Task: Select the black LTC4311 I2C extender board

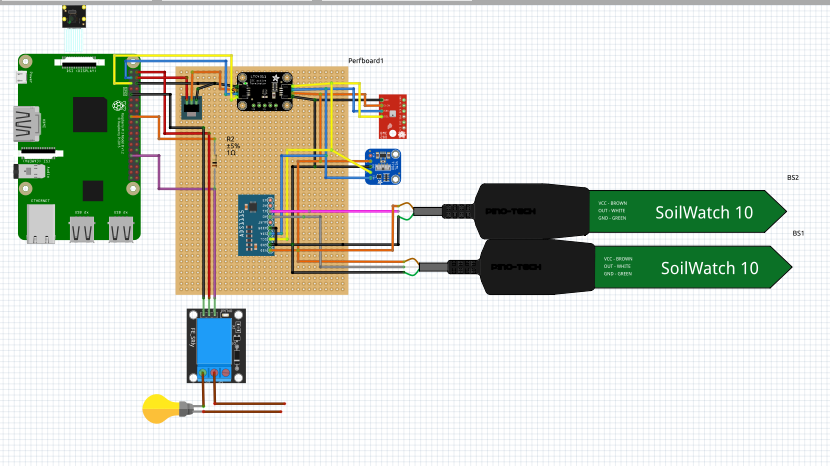Action: click(265, 92)
